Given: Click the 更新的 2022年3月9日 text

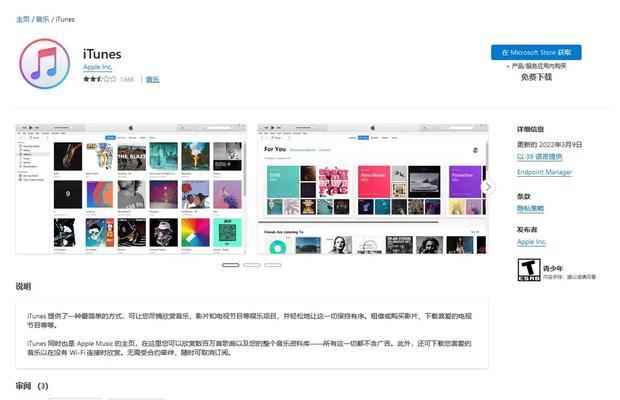Looking at the screenshot, I should click(550, 145).
